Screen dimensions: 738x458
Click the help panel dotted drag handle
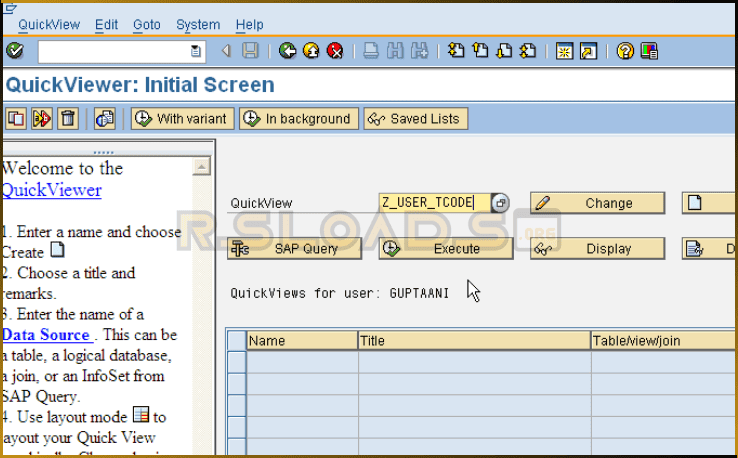[104, 153]
